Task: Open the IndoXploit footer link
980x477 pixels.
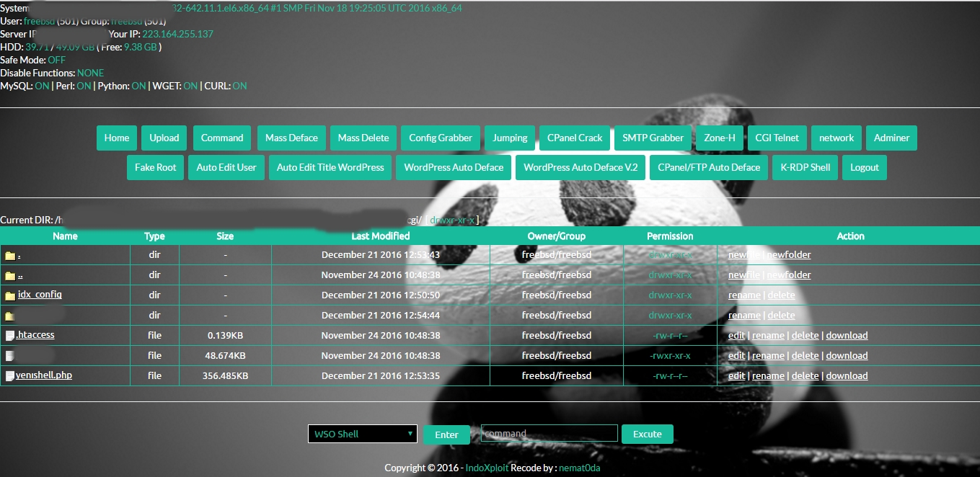Action: point(487,468)
